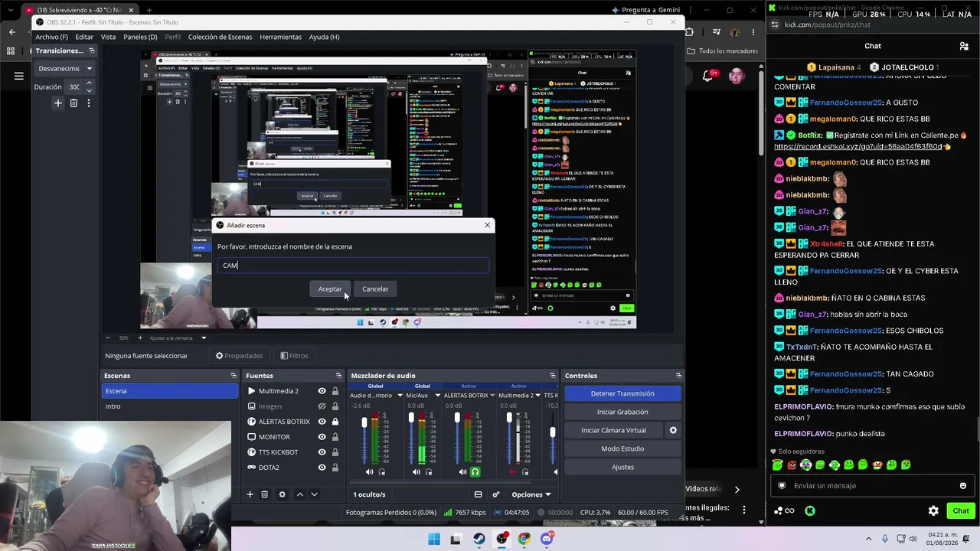Undock the Mezclador de audio panel
This screenshot has width=980, height=551.
click(552, 376)
